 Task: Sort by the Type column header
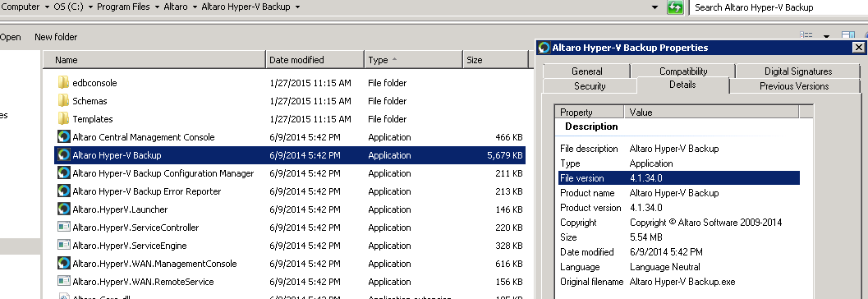(414, 60)
